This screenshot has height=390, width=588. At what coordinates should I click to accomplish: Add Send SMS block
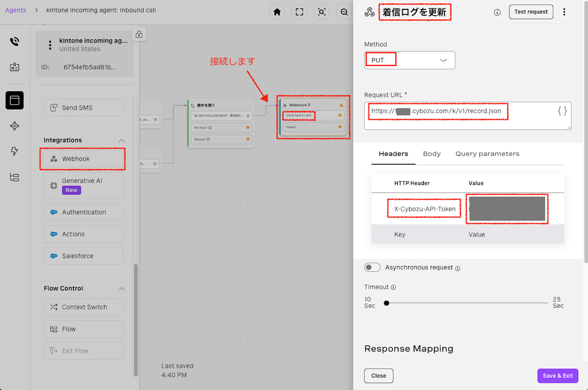click(x=83, y=108)
